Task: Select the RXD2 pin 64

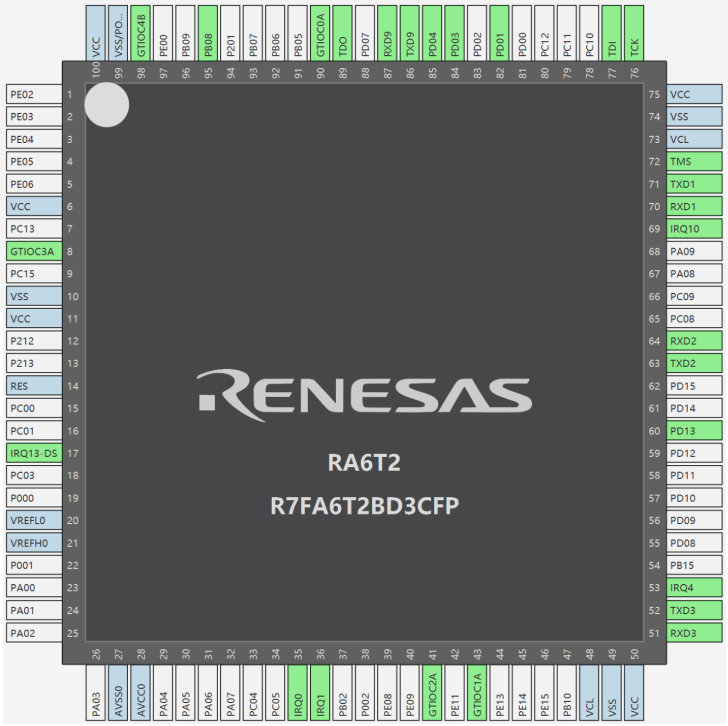Action: [694, 341]
